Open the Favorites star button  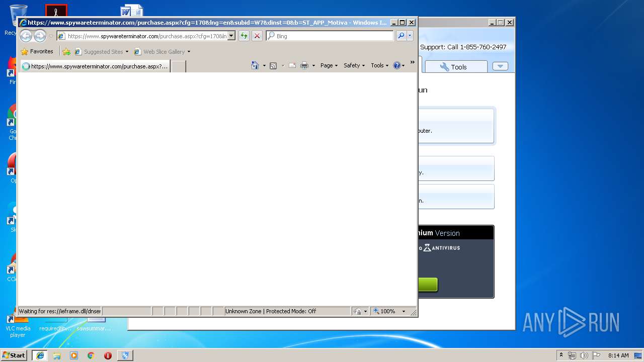point(37,51)
